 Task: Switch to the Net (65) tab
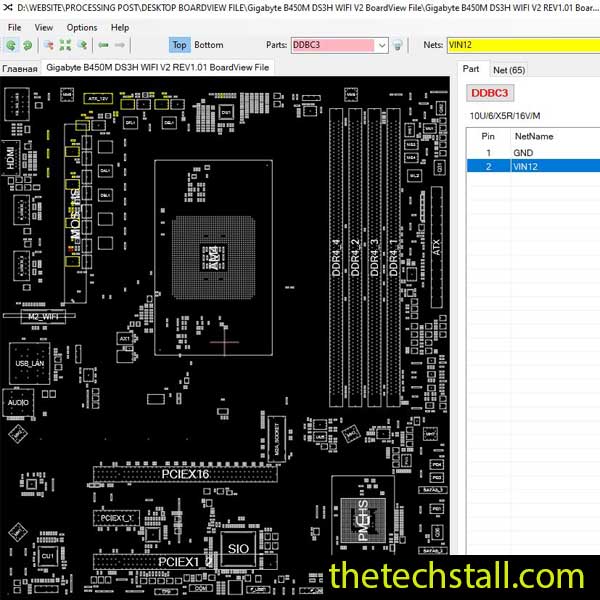508,70
